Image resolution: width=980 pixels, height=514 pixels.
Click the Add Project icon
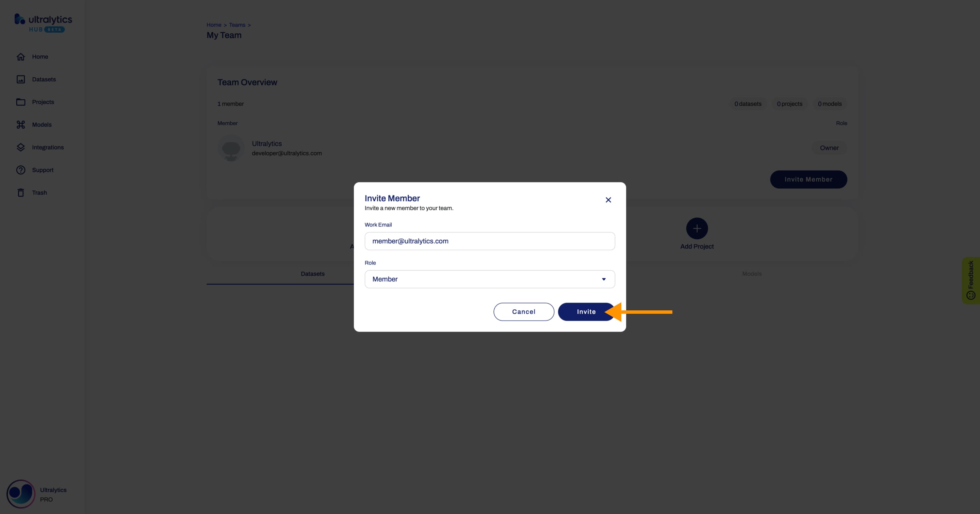click(697, 228)
